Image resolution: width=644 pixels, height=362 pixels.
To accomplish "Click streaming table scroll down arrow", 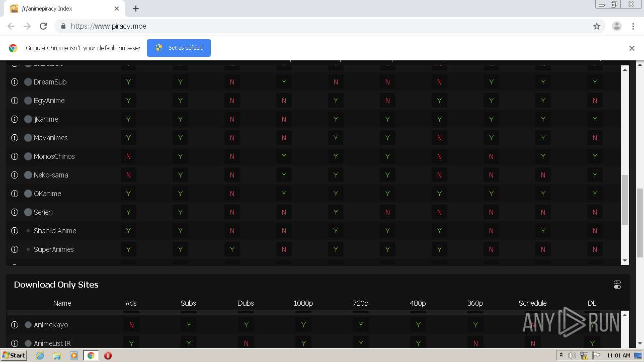I will click(x=625, y=260).
